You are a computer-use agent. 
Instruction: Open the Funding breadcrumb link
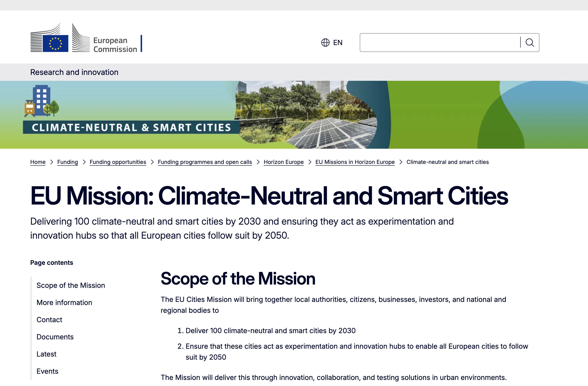[67, 162]
